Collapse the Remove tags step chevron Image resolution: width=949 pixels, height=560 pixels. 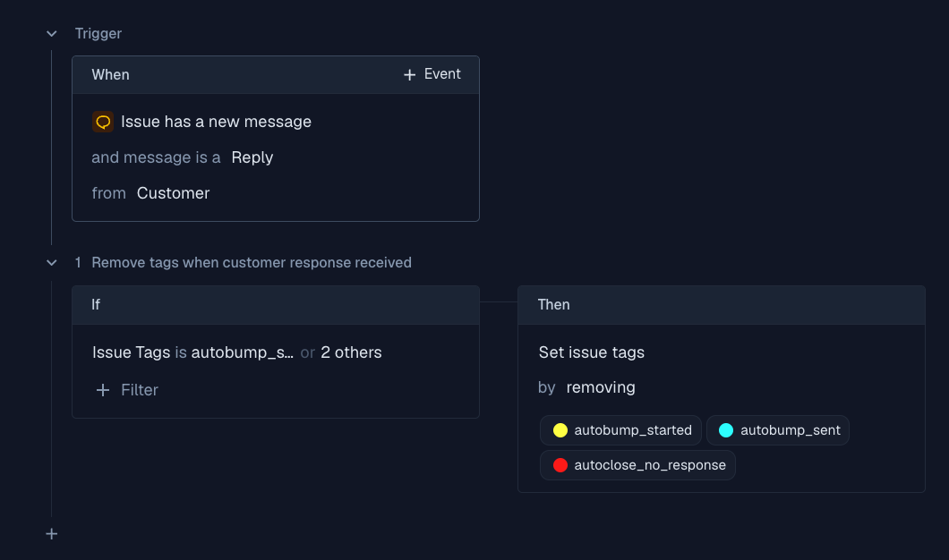[x=52, y=263]
